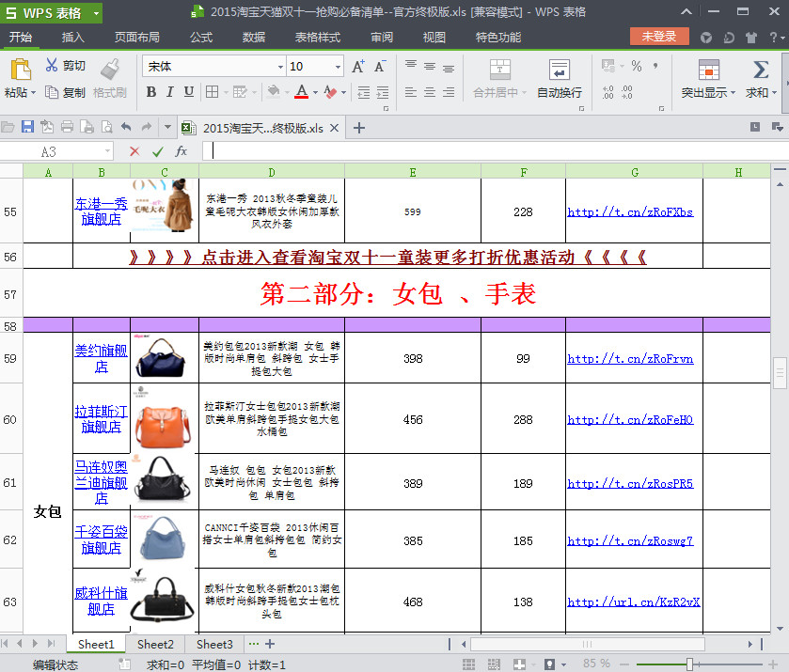
Task: Click the fx insert function icon
Action: (x=181, y=151)
